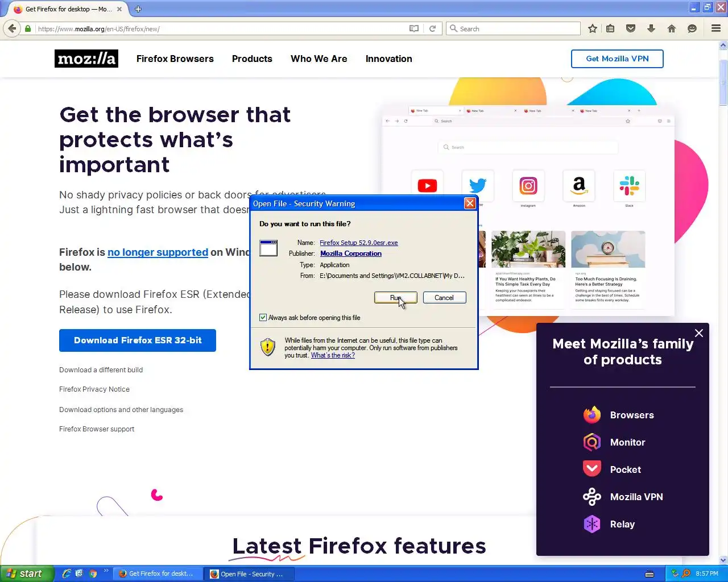Screen dimensions: 728x582
Task: Open the Downloads arrow icon
Action: coord(651,28)
